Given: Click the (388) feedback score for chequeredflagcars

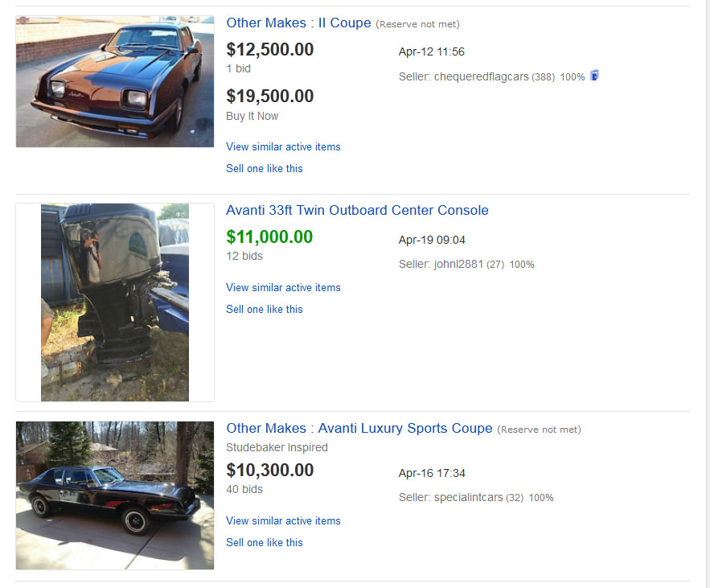Looking at the screenshot, I should pos(543,77).
